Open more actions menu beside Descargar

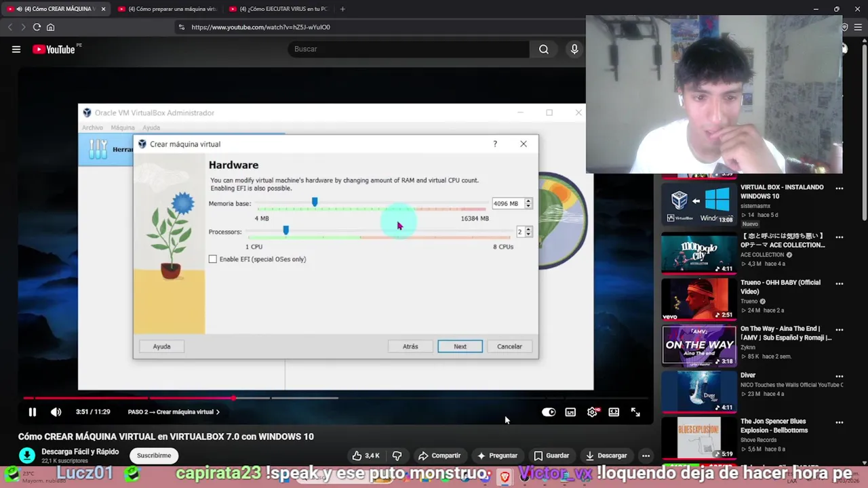(646, 455)
